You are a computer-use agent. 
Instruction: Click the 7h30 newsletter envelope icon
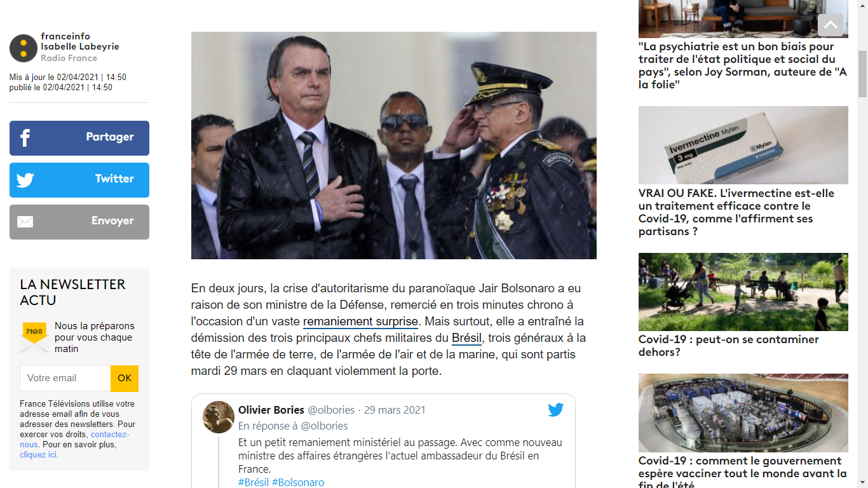34,337
